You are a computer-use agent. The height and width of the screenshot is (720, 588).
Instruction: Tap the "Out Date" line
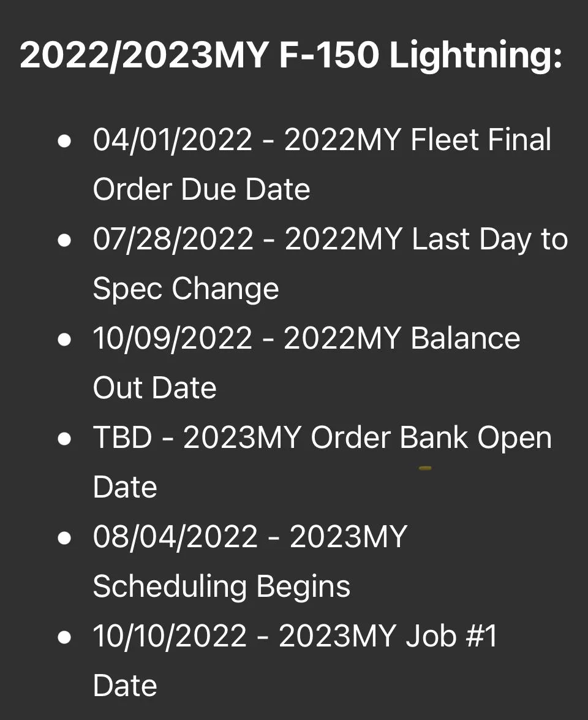[x=154, y=388]
